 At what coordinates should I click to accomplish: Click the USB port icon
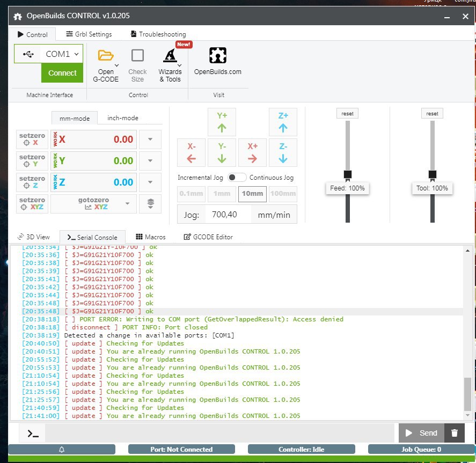tap(28, 54)
